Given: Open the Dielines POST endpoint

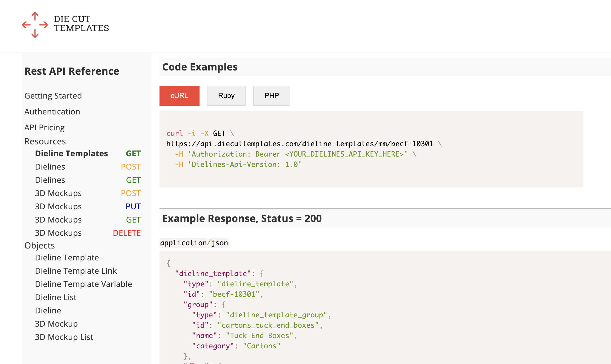Looking at the screenshot, I should (50, 167).
